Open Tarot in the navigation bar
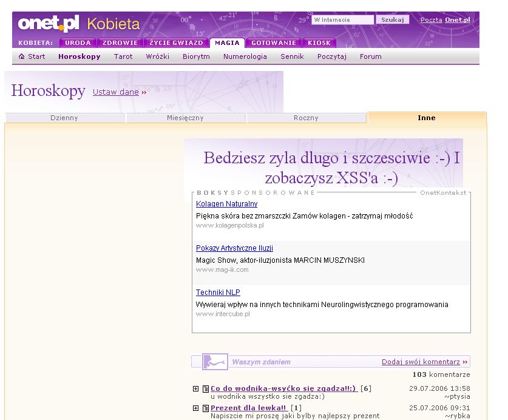 click(123, 56)
